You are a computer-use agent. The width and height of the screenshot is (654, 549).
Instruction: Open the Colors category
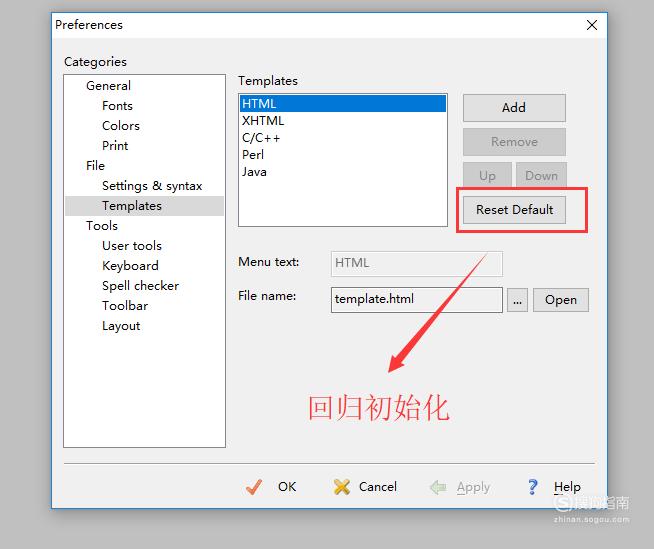click(121, 126)
